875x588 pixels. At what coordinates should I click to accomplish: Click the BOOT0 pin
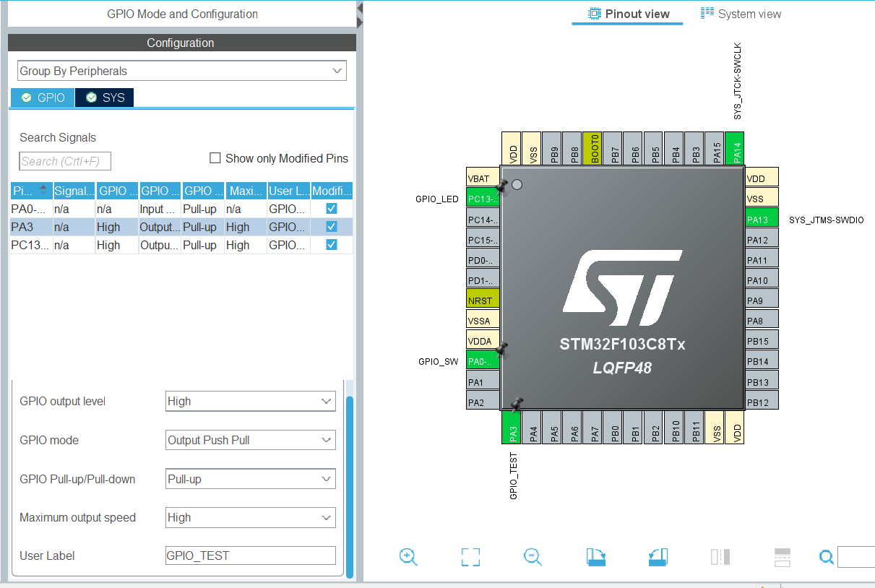(x=592, y=150)
